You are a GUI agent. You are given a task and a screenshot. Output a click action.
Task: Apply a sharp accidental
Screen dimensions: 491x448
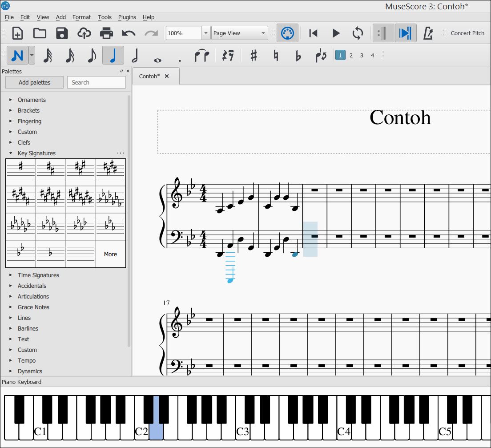(x=254, y=55)
